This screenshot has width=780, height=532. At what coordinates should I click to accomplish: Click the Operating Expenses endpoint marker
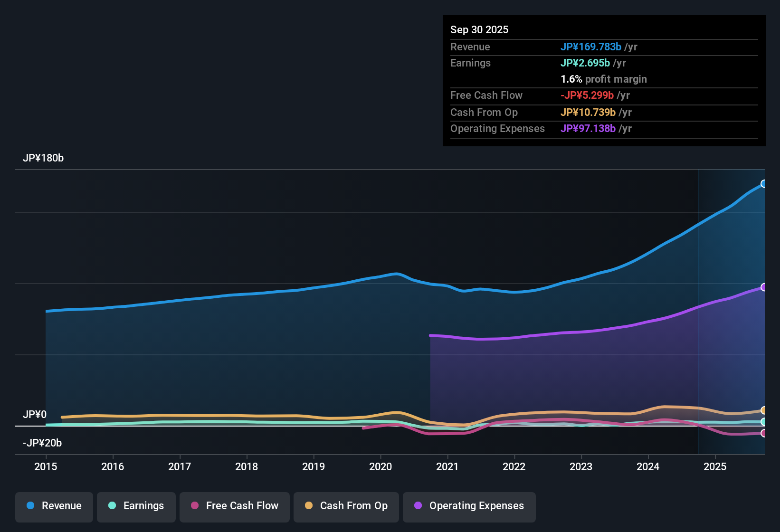[x=764, y=287]
